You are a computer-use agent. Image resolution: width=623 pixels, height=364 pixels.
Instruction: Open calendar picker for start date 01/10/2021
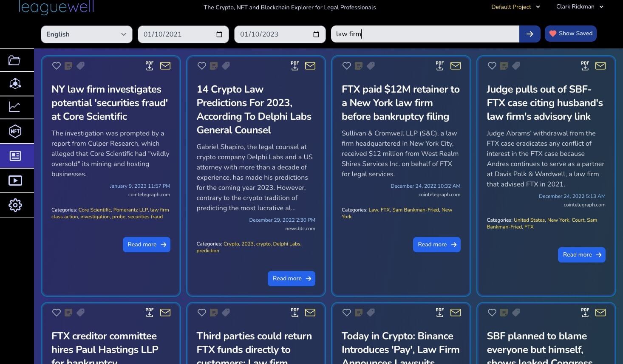click(219, 34)
